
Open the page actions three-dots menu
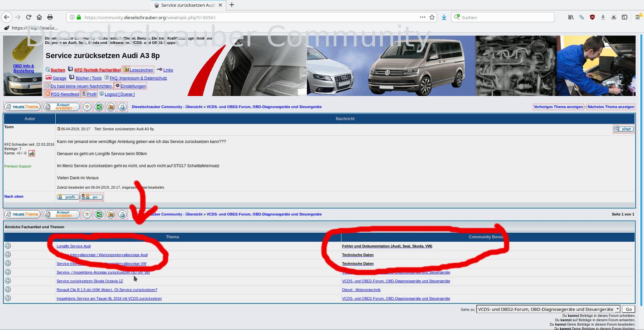(423, 17)
